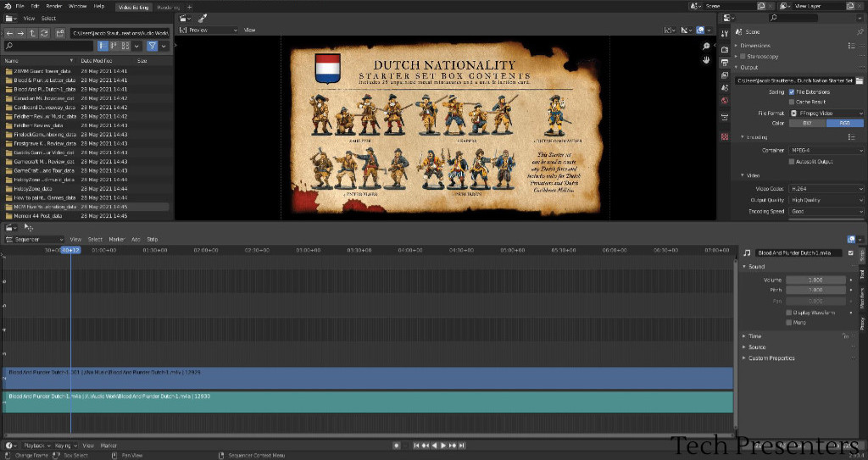
Task: Open the Texture properties tab
Action: [x=725, y=136]
